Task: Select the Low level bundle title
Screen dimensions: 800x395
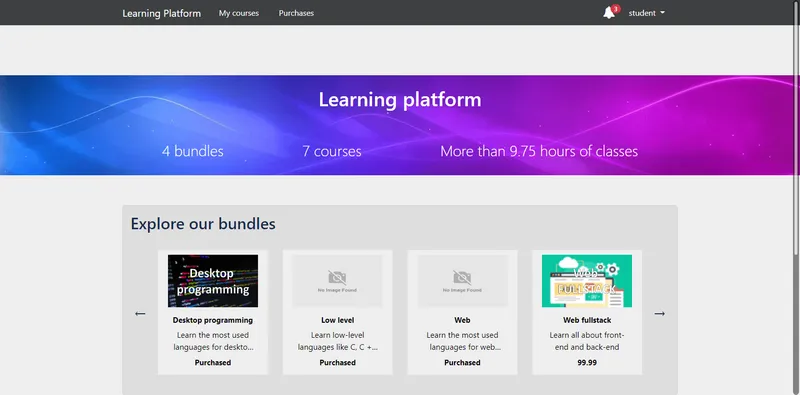Action: click(337, 320)
